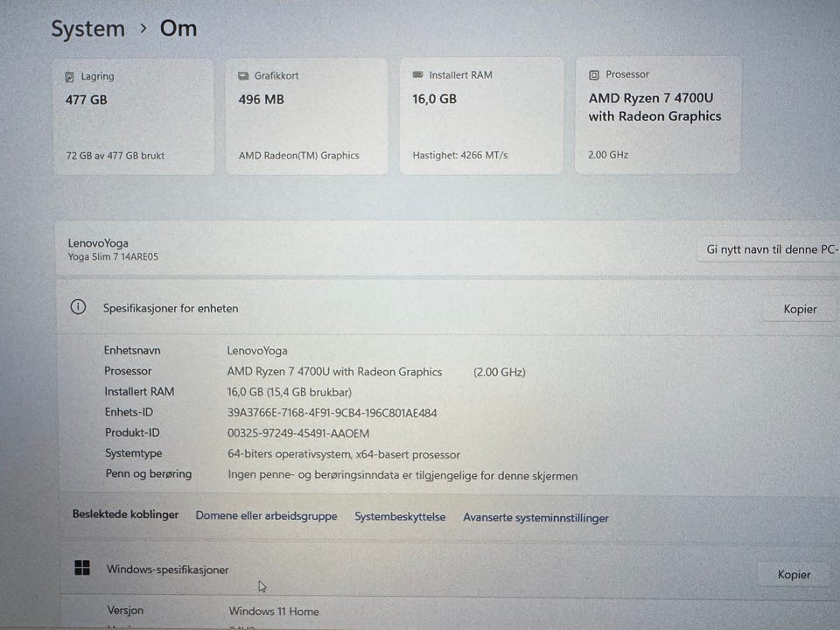Click 'AMD Ryzen 7 4700U with Radeon Graphics' in Prosessor row
Viewport: 840px width, 630px height.
[334, 372]
